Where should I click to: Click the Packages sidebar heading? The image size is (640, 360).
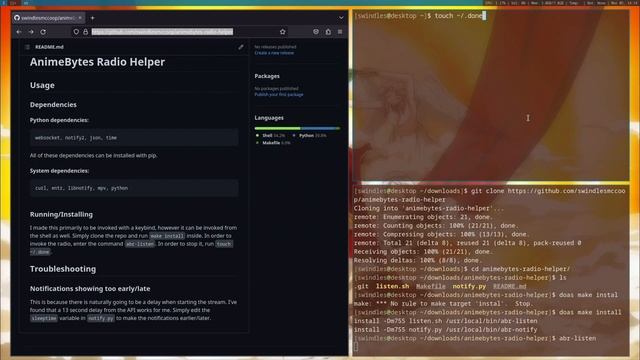pos(267,76)
